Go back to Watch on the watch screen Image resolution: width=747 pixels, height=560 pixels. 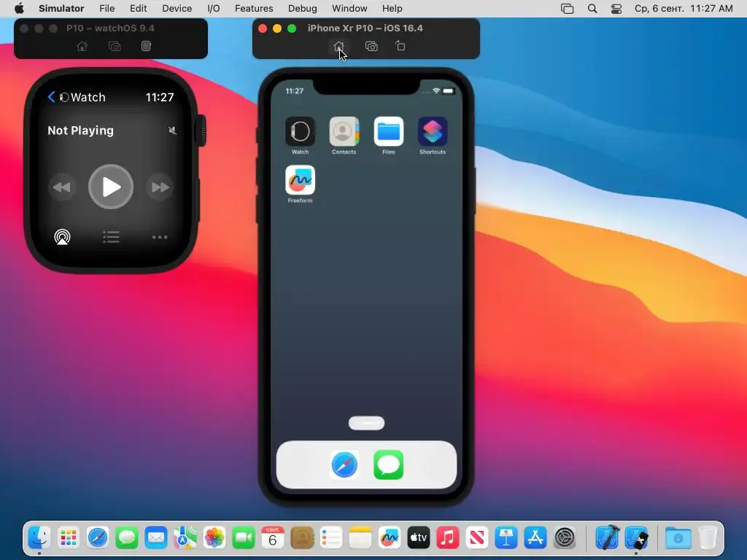pyautogui.click(x=77, y=97)
